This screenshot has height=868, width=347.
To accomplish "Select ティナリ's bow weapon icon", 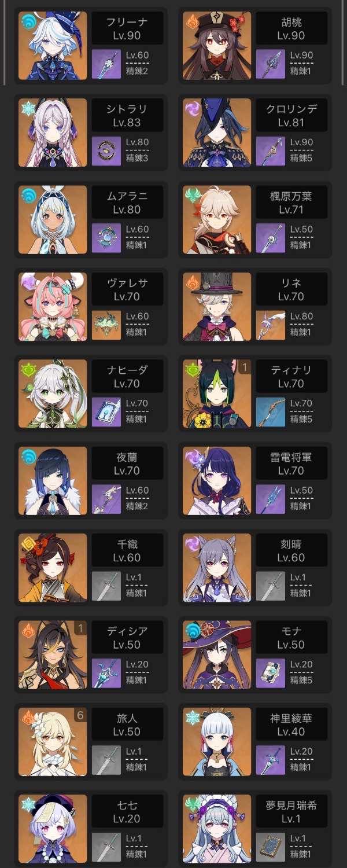I will [271, 413].
